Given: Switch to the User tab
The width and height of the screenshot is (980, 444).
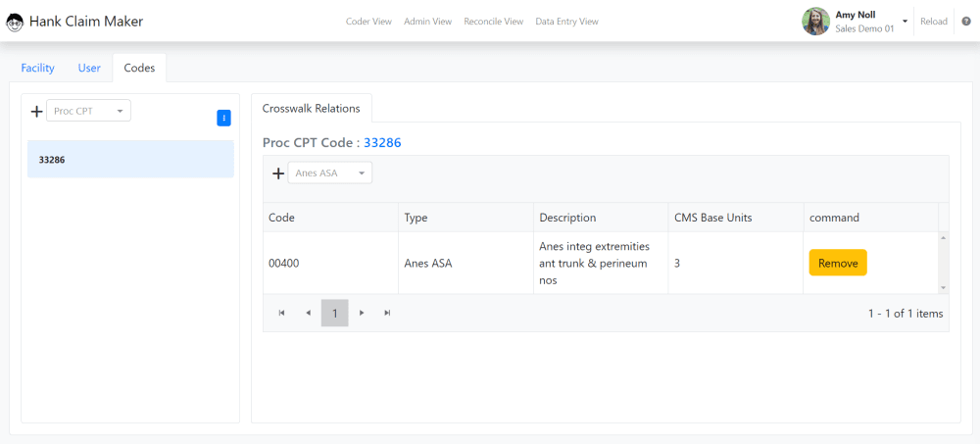Looking at the screenshot, I should pyautogui.click(x=89, y=69).
